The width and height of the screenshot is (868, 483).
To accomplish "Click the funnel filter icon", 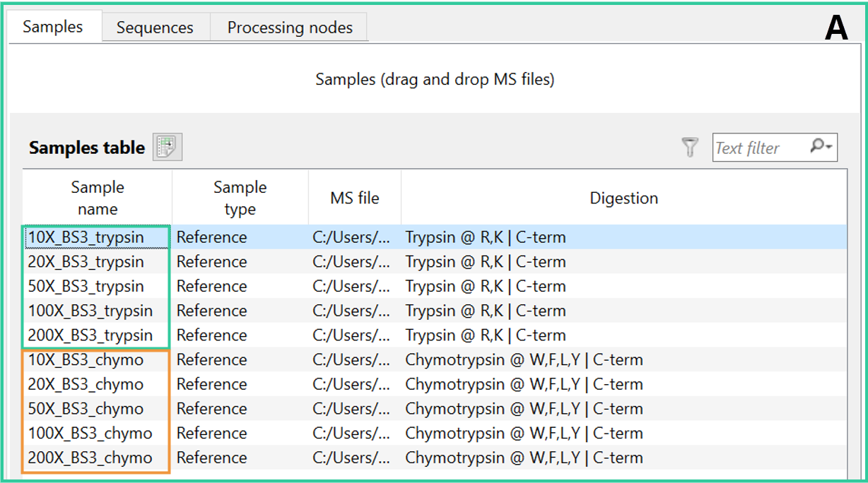I will (690, 147).
